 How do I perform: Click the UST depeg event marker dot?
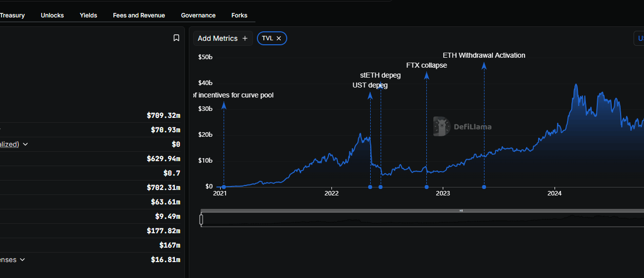tap(370, 187)
